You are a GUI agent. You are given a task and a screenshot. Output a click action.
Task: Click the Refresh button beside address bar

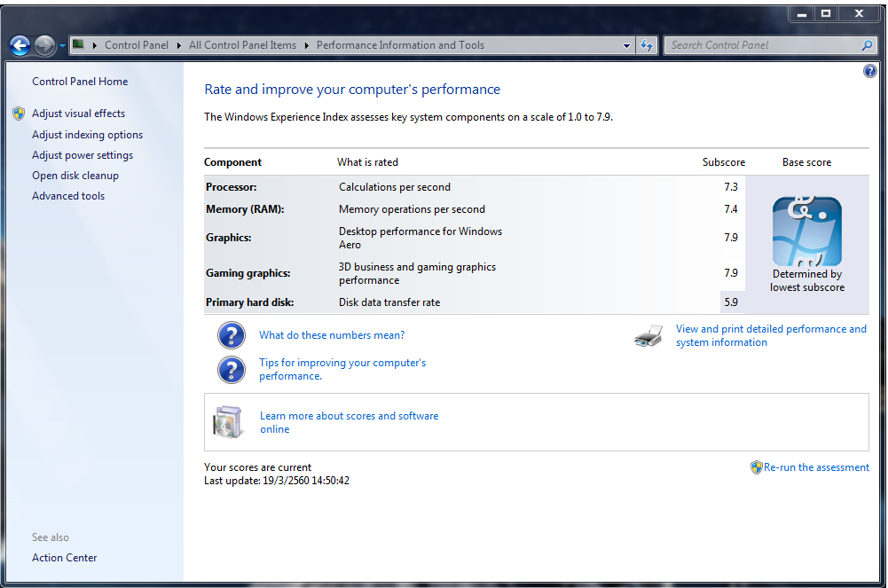click(x=647, y=45)
